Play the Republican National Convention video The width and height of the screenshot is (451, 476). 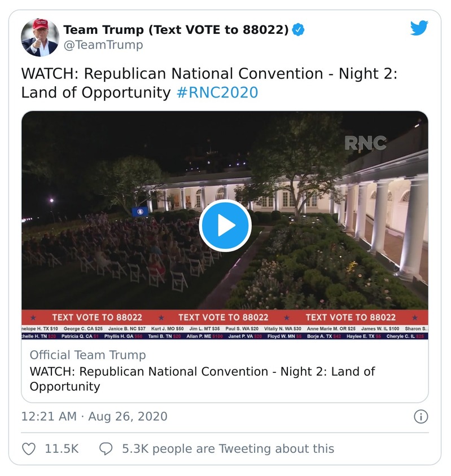point(225,225)
